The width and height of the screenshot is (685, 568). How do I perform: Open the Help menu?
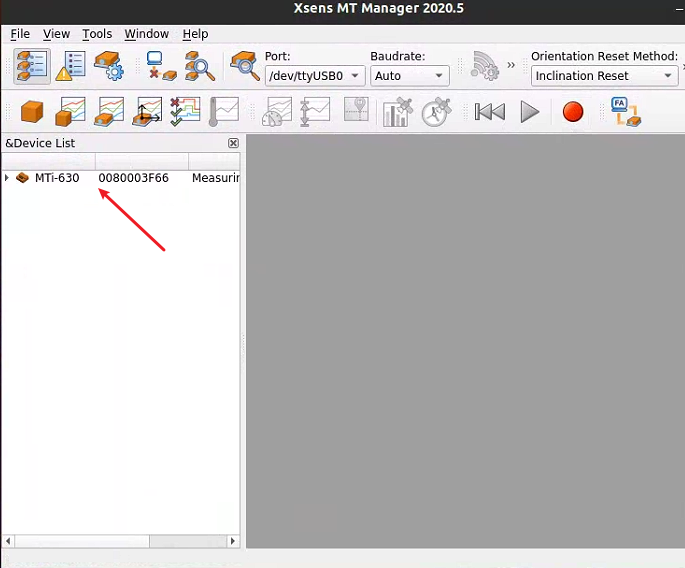coord(195,34)
